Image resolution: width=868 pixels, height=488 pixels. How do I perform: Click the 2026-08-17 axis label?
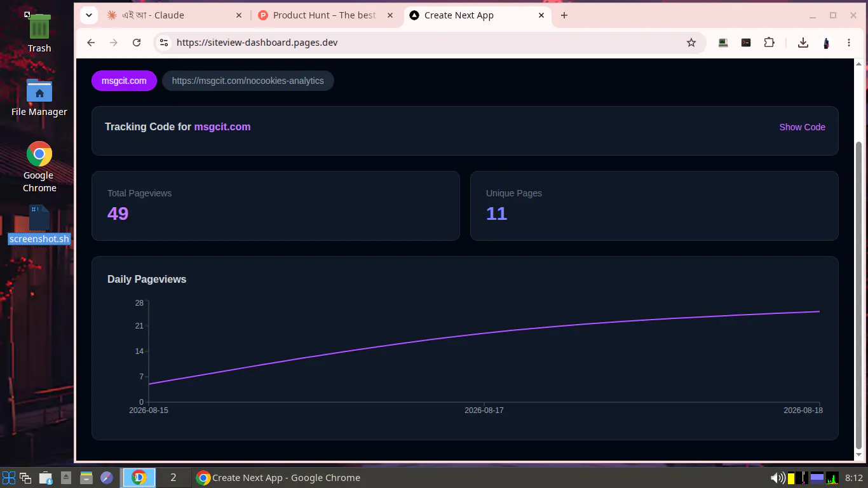484,410
